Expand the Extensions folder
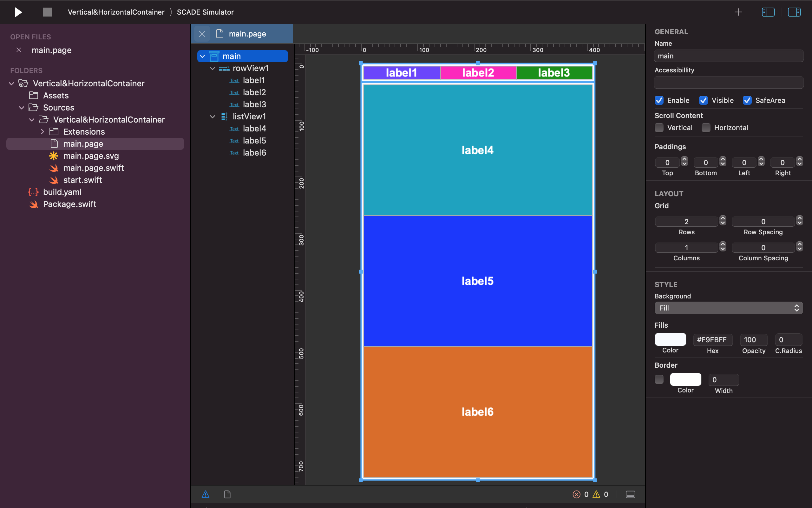The width and height of the screenshot is (812, 508). coord(42,132)
